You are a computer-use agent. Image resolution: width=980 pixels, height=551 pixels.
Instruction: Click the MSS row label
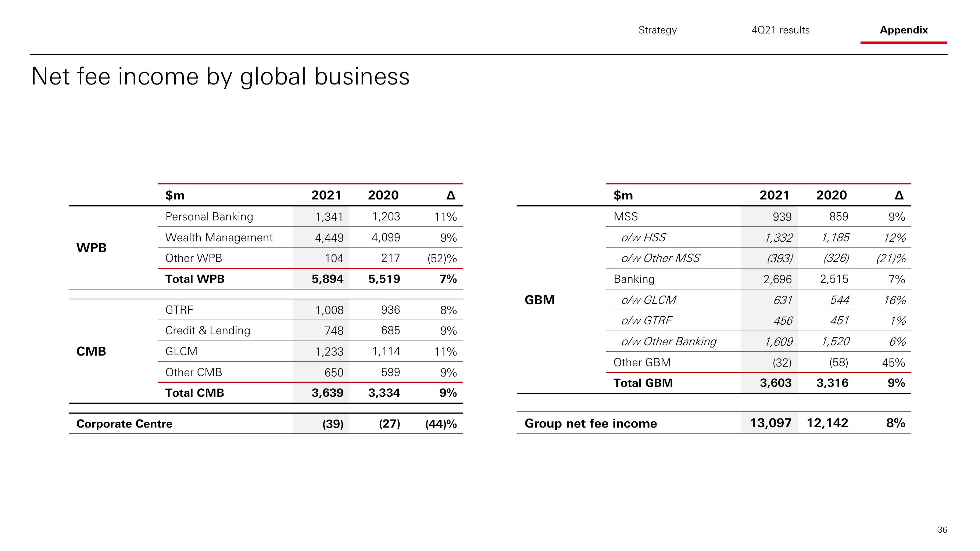click(626, 216)
